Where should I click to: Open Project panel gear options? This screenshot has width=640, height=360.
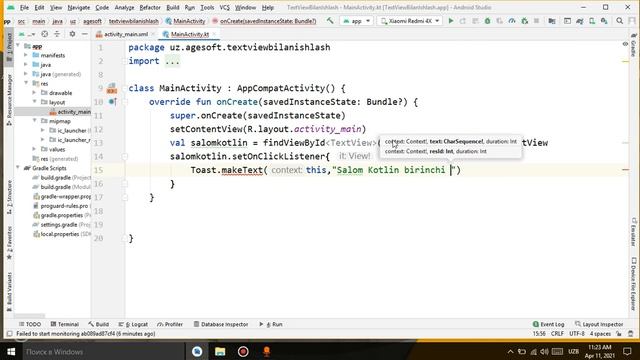72,34
